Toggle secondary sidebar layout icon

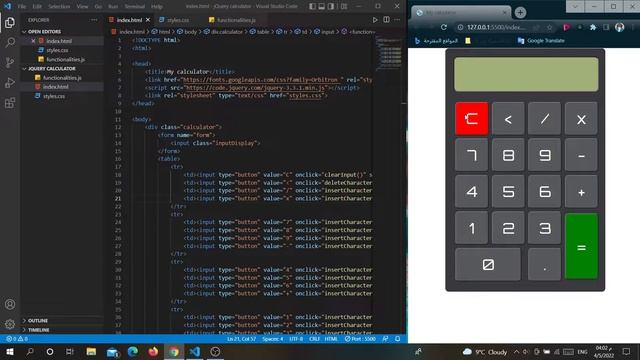[331, 6]
